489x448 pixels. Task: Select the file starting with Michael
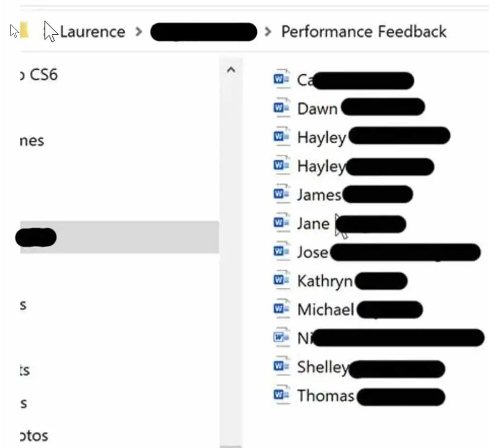coord(326,309)
